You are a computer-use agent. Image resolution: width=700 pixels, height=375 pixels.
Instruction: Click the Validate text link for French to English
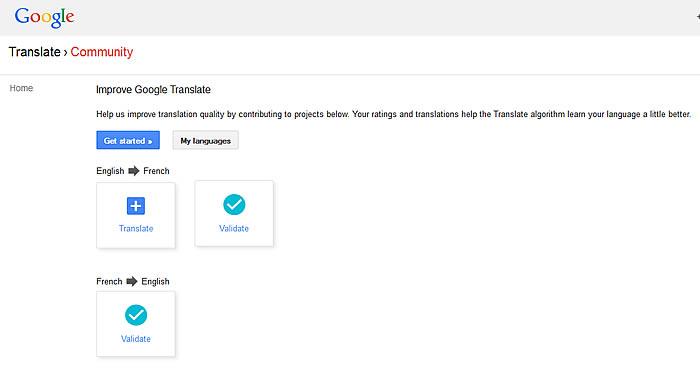point(136,339)
